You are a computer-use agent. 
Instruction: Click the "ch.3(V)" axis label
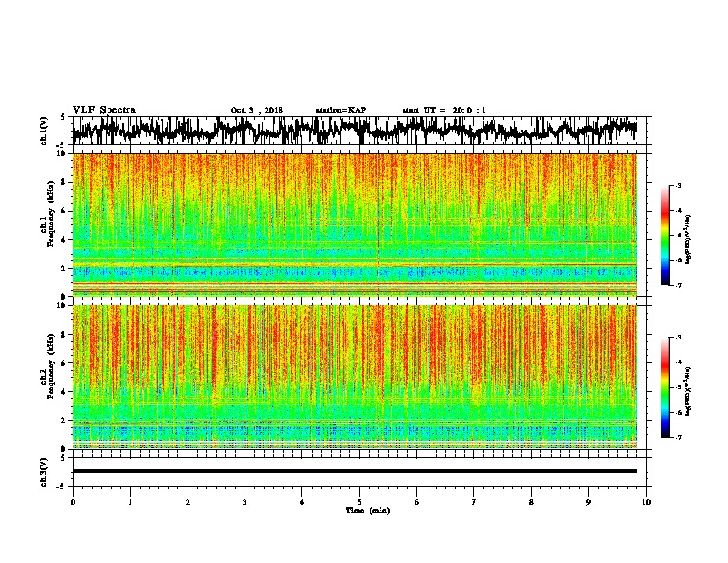(x=43, y=472)
